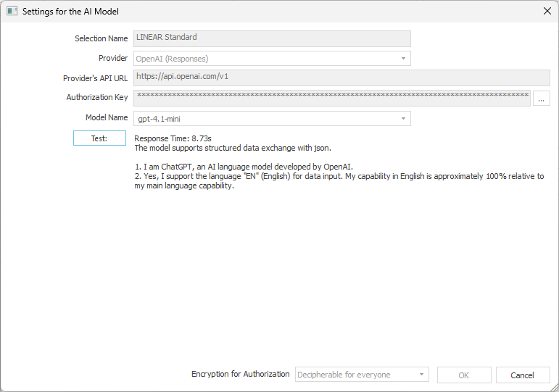Click the Test: button

click(x=99, y=138)
